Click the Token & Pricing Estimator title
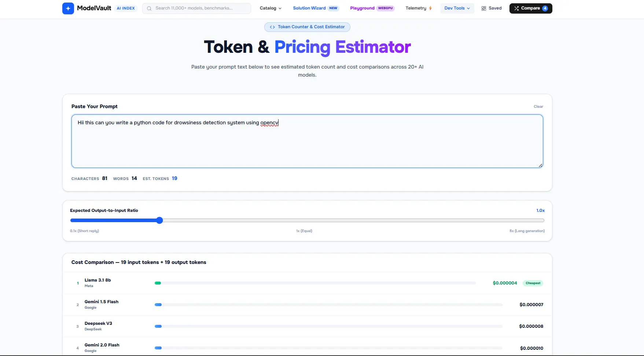 [307, 47]
